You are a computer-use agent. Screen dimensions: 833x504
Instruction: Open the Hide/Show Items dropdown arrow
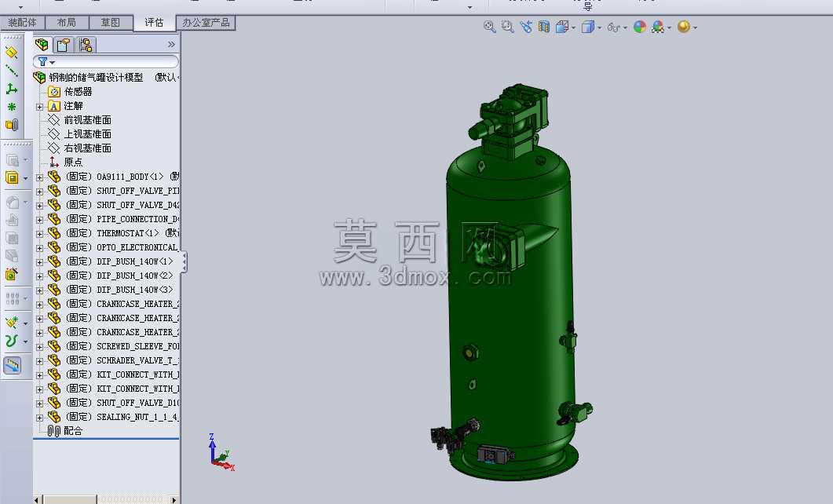click(x=625, y=27)
